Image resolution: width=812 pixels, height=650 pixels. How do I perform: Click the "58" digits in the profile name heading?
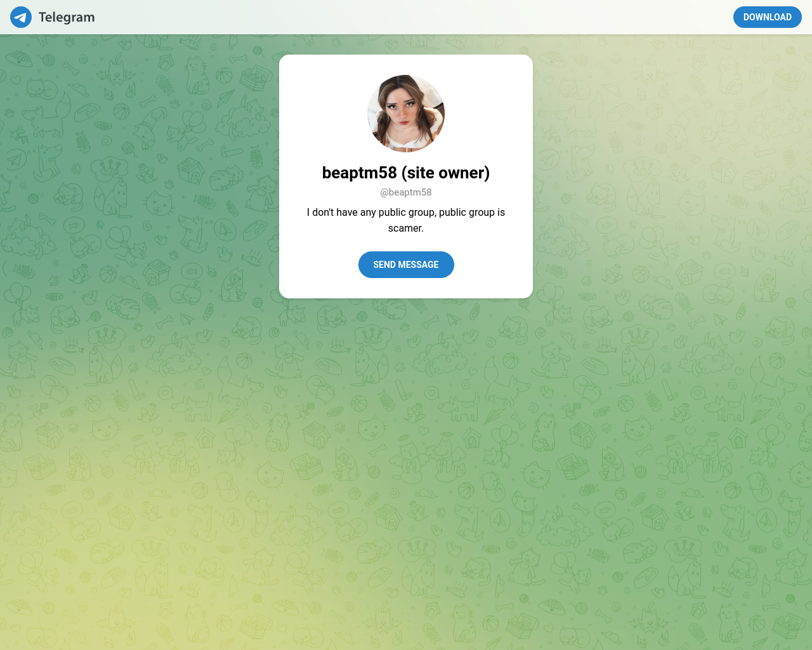tap(388, 173)
